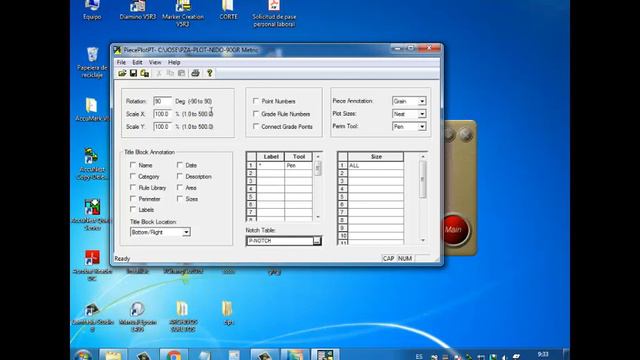This screenshot has height=360, width=640.
Task: Click the Print toolbar icon
Action: 195,73
